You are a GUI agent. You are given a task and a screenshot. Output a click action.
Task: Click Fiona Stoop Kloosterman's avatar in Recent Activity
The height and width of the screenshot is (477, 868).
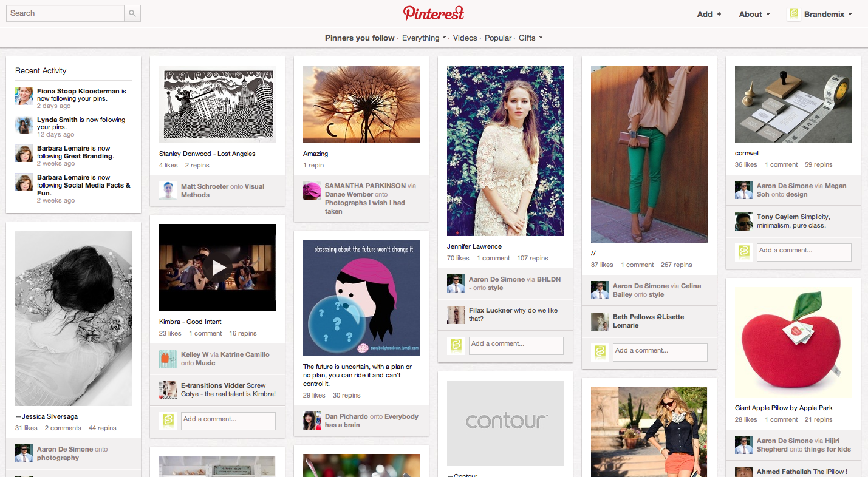pos(24,95)
